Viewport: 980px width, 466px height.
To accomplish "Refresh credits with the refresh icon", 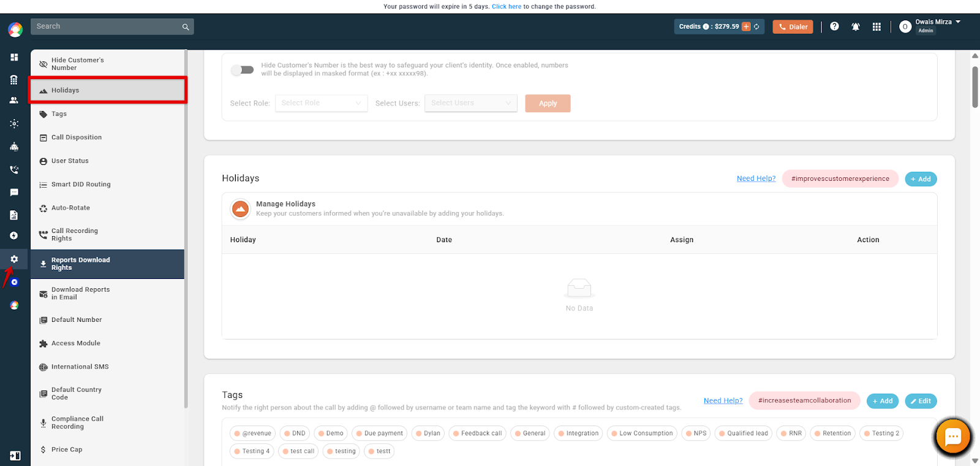I will pyautogui.click(x=756, y=26).
